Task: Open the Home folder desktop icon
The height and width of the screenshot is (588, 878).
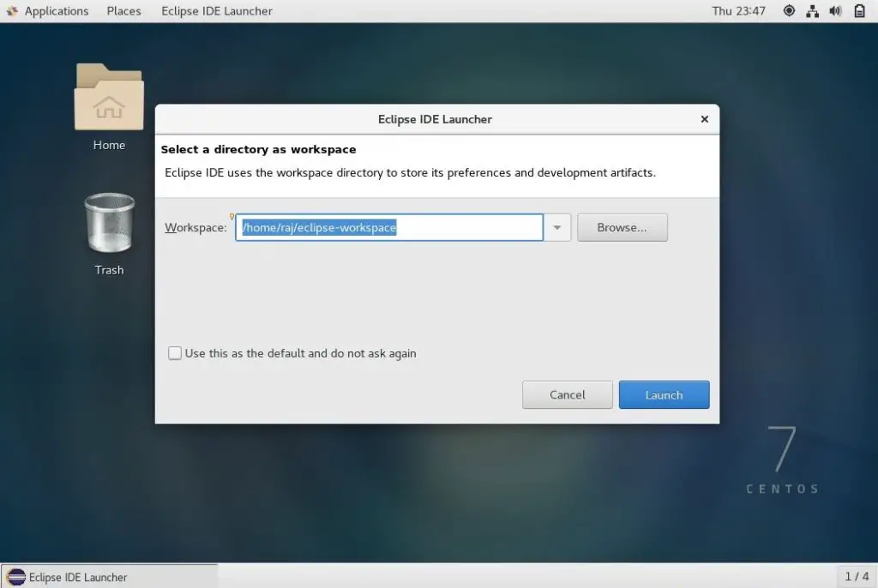Action: pyautogui.click(x=109, y=98)
